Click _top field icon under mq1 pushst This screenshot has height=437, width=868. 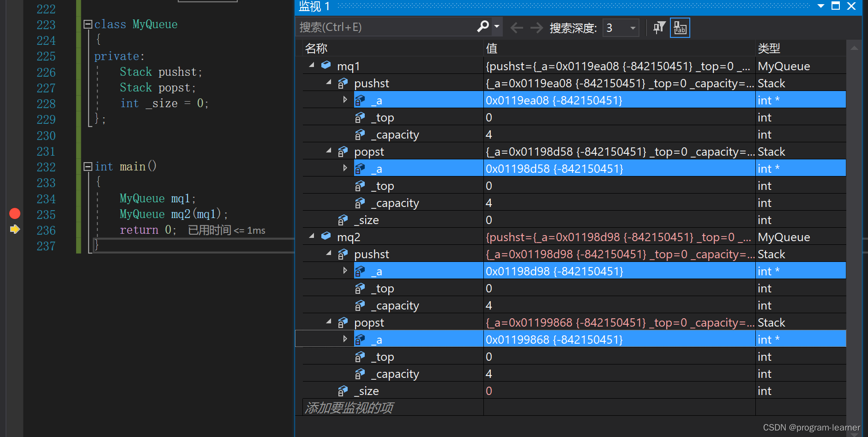(x=360, y=117)
